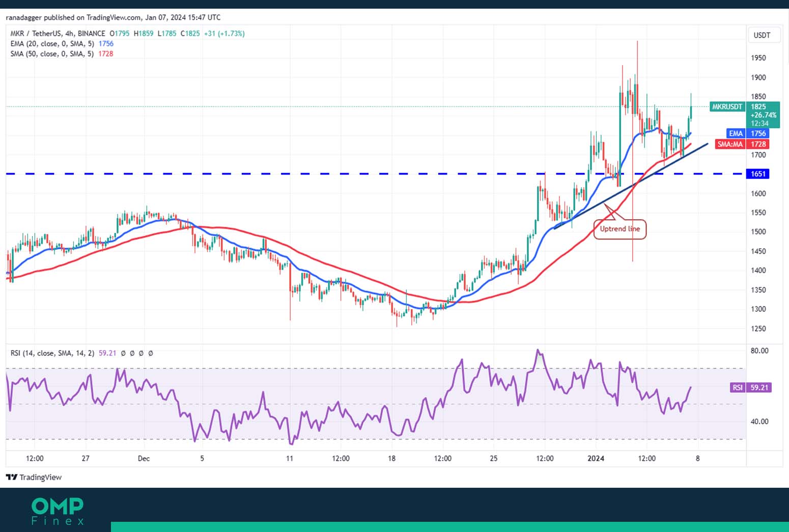
Task: Click the open value O1795
Action: click(x=120, y=34)
